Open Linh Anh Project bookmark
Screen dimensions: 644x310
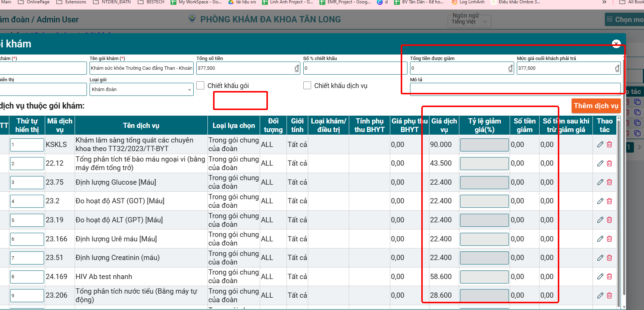pyautogui.click(x=287, y=2)
